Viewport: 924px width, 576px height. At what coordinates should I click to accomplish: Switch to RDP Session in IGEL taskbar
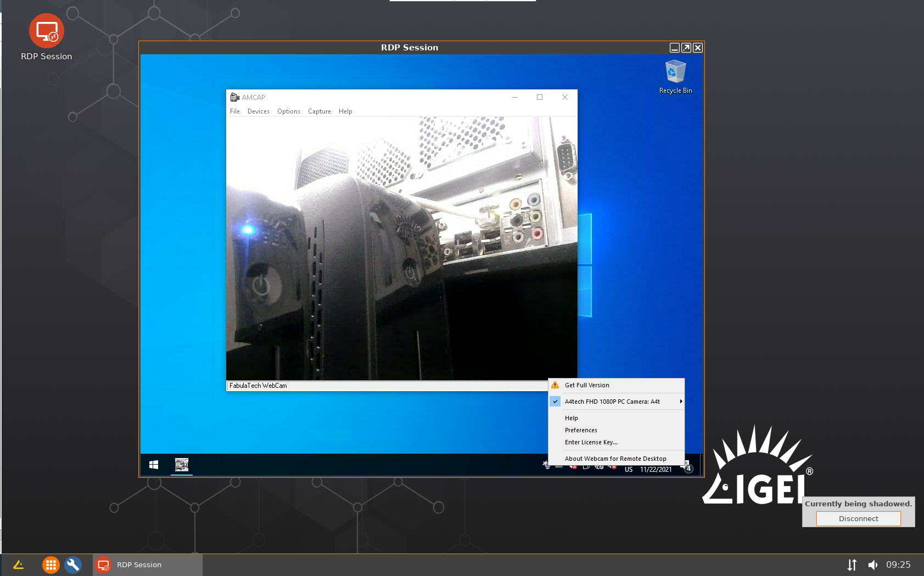[148, 564]
